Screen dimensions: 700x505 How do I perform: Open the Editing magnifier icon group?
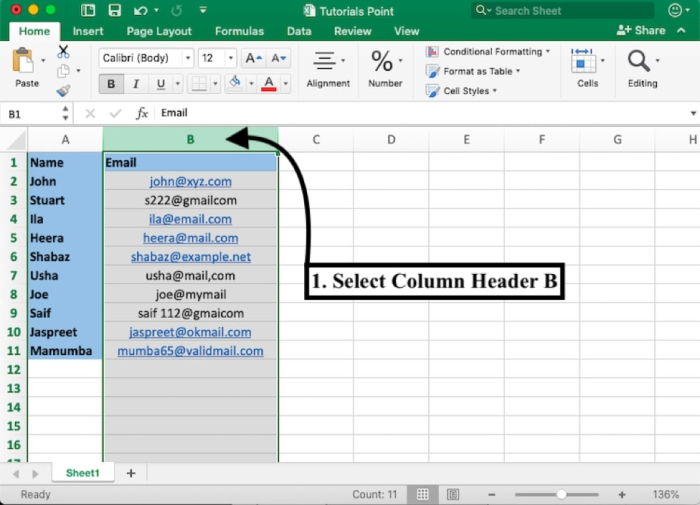pos(642,67)
